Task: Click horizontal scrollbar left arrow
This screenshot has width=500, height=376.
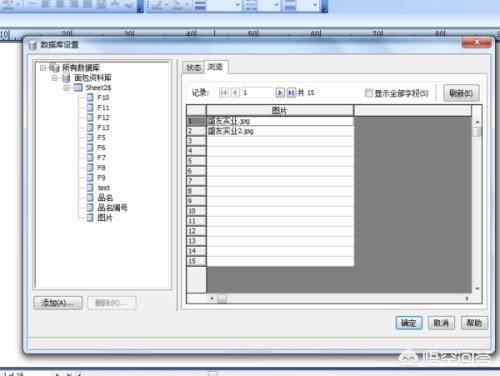Action: click(x=212, y=298)
